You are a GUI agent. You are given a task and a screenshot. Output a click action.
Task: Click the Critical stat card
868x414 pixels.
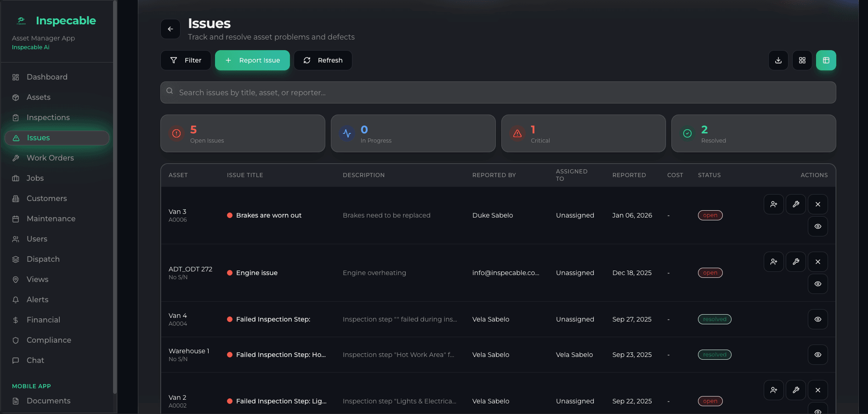tap(584, 133)
